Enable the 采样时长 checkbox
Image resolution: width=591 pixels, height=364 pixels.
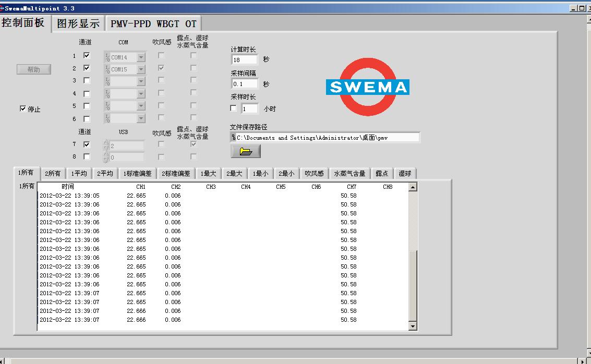234,108
